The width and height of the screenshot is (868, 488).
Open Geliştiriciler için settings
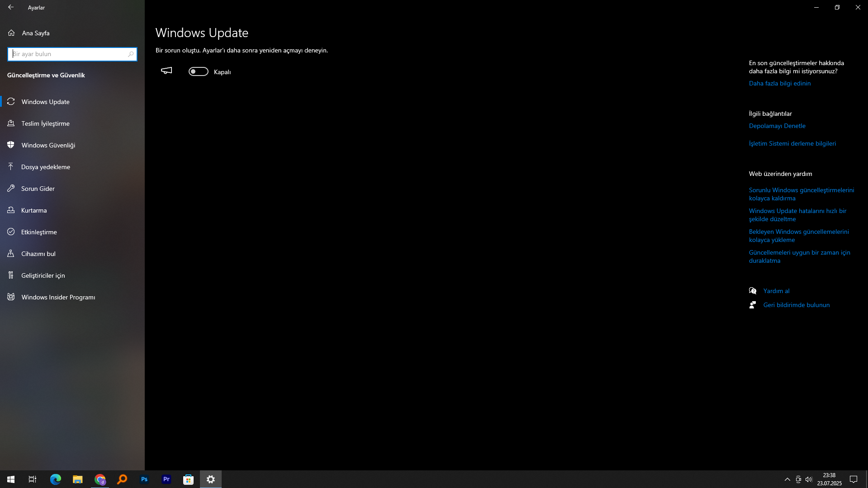click(x=72, y=275)
